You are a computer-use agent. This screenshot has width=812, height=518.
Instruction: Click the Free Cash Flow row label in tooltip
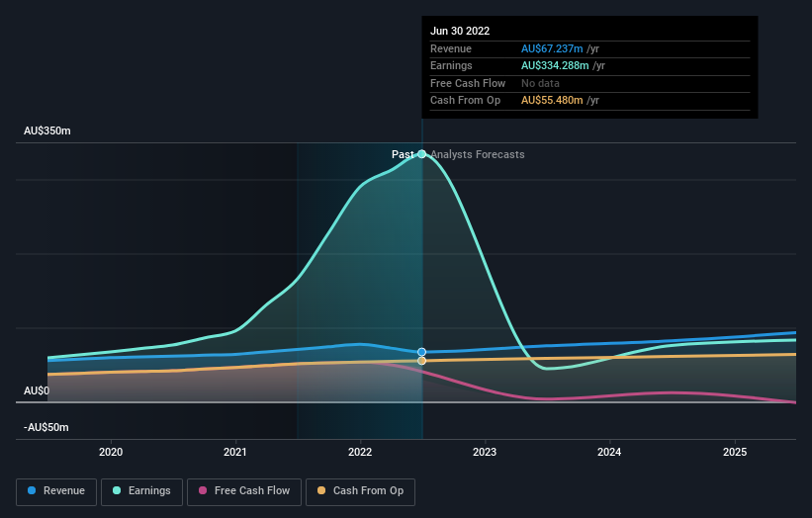[468, 83]
